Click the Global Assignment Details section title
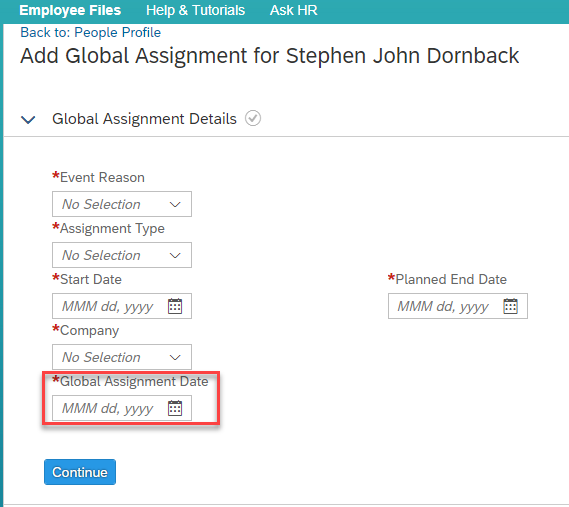Viewport: 569px width, 507px height. point(144,119)
